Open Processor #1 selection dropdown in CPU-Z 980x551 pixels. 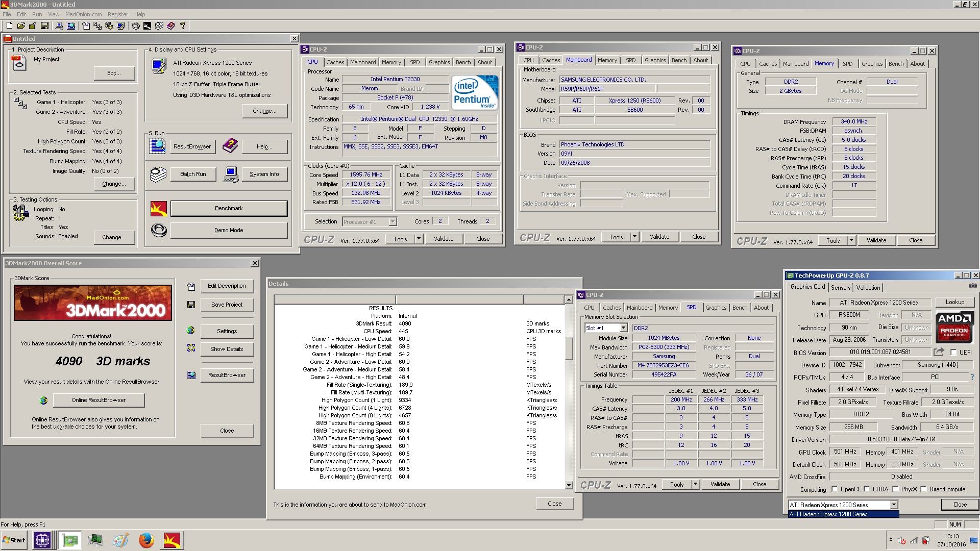pyautogui.click(x=393, y=221)
